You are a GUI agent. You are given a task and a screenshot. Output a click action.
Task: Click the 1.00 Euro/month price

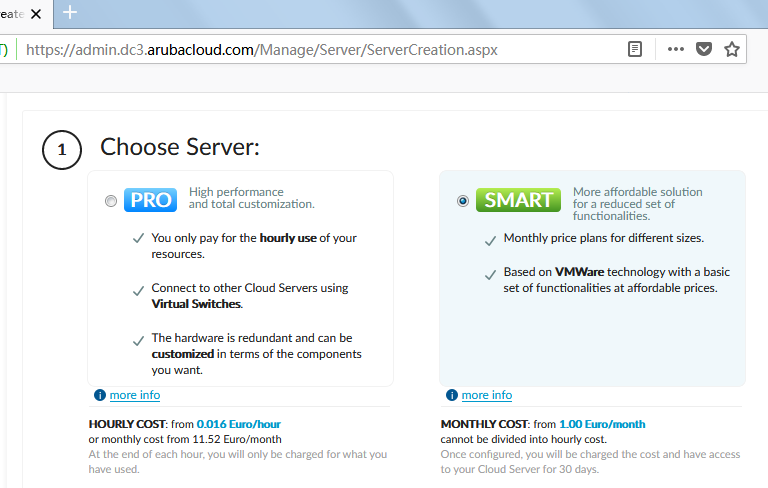[x=602, y=424]
